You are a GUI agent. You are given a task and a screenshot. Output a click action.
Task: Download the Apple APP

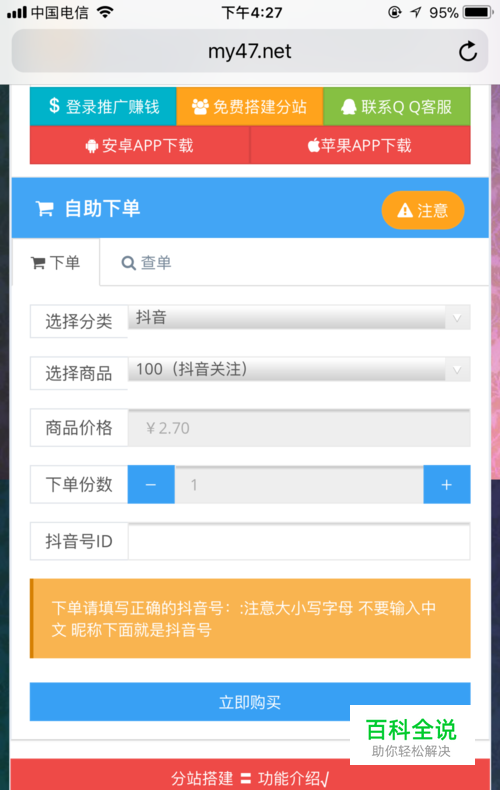(x=360, y=145)
